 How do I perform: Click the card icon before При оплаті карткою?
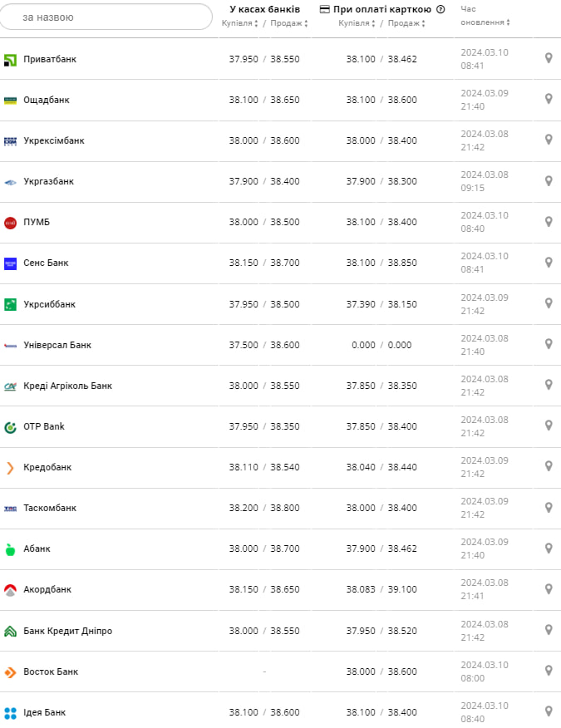tap(325, 10)
